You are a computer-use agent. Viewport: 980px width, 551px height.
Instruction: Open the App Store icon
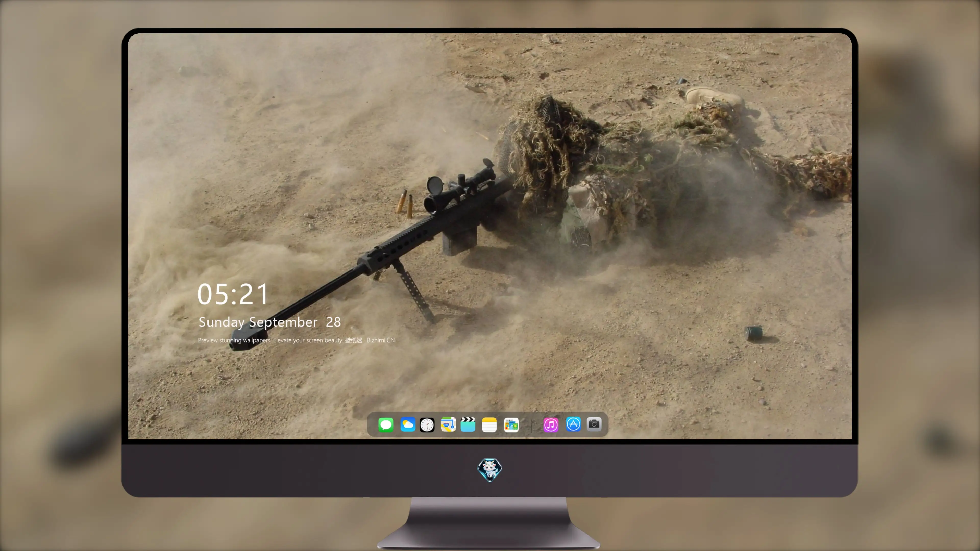pos(573,424)
